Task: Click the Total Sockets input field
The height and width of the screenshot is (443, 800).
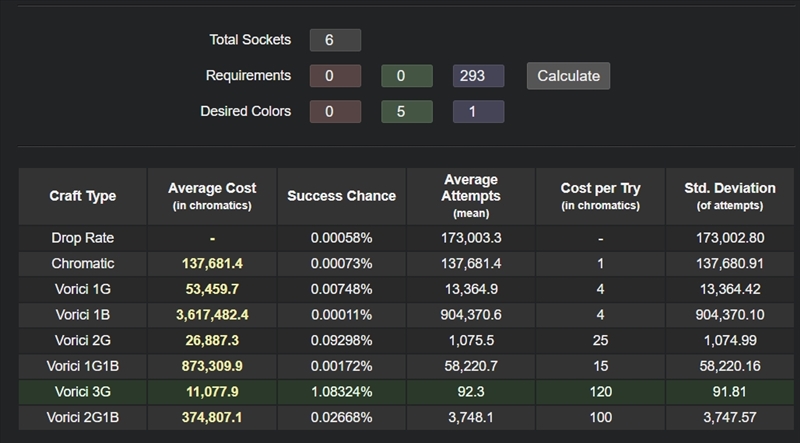Action: pyautogui.click(x=335, y=40)
